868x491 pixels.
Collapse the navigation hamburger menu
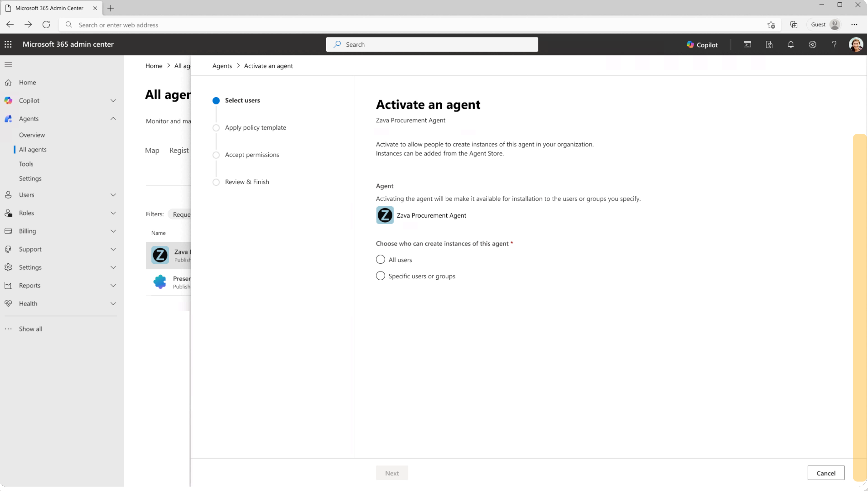(8, 64)
